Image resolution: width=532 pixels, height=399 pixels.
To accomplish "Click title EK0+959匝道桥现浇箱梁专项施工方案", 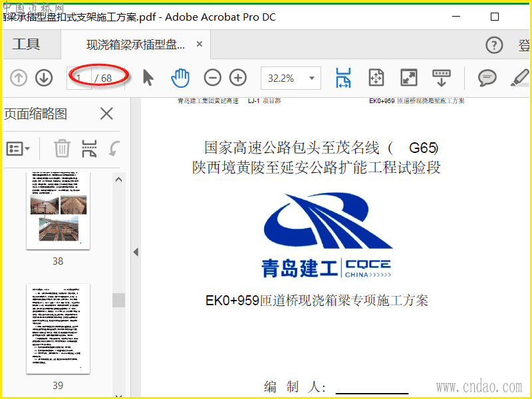I will [317, 301].
